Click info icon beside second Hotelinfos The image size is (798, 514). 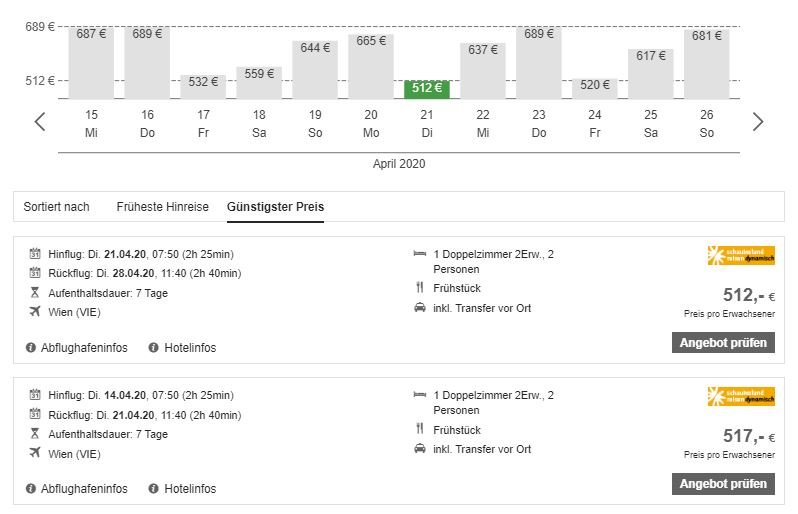[x=154, y=489]
